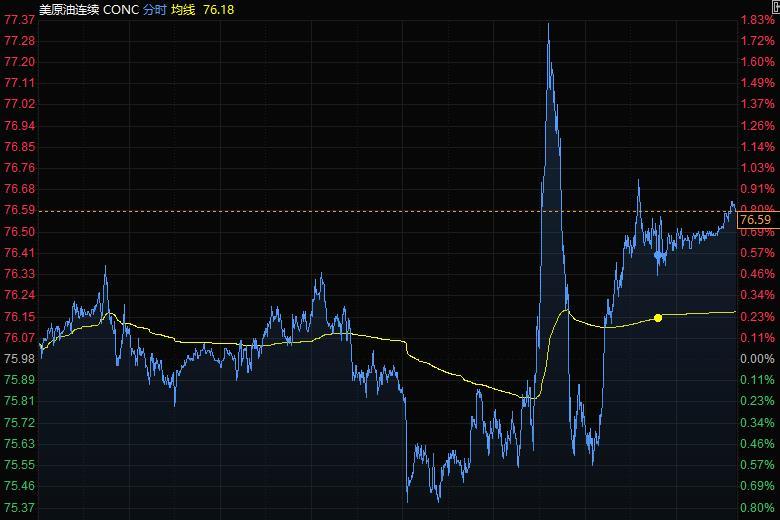Select the 均线 label in header
Viewport: 780px width, 520px height.
pyautogui.click(x=185, y=9)
